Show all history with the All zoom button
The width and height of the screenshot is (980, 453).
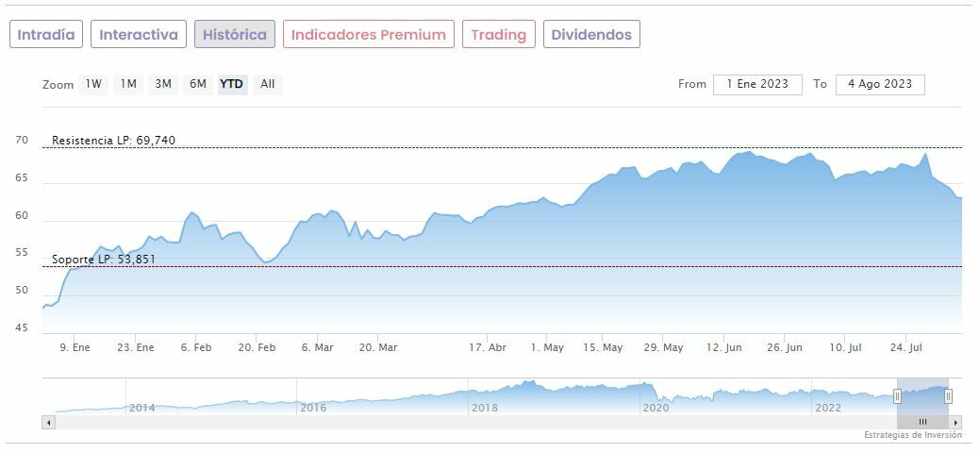click(x=268, y=84)
